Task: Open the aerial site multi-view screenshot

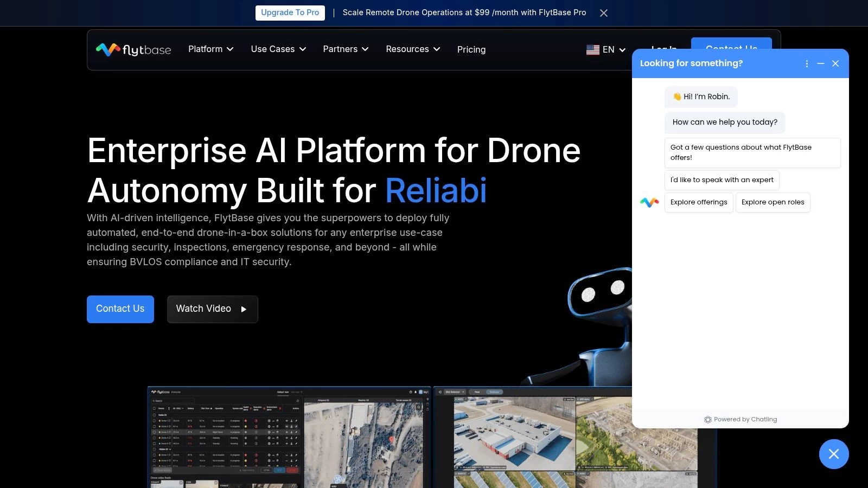Action: click(533, 437)
